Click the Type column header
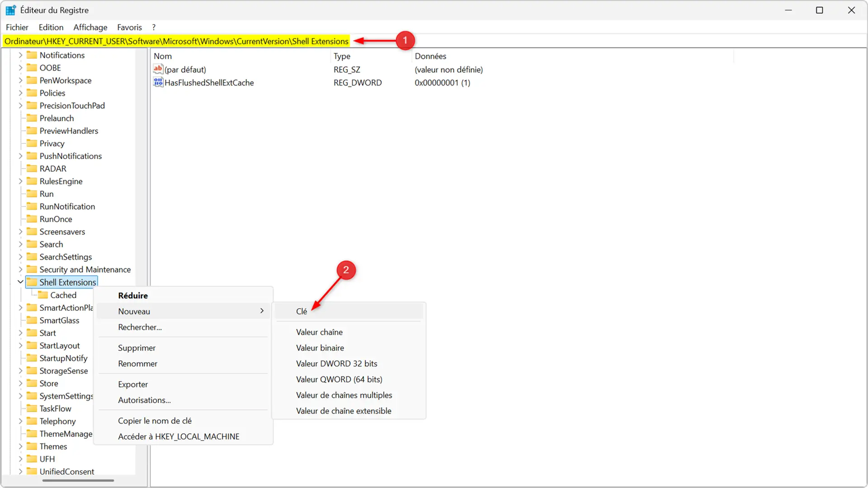868x488 pixels. click(371, 56)
